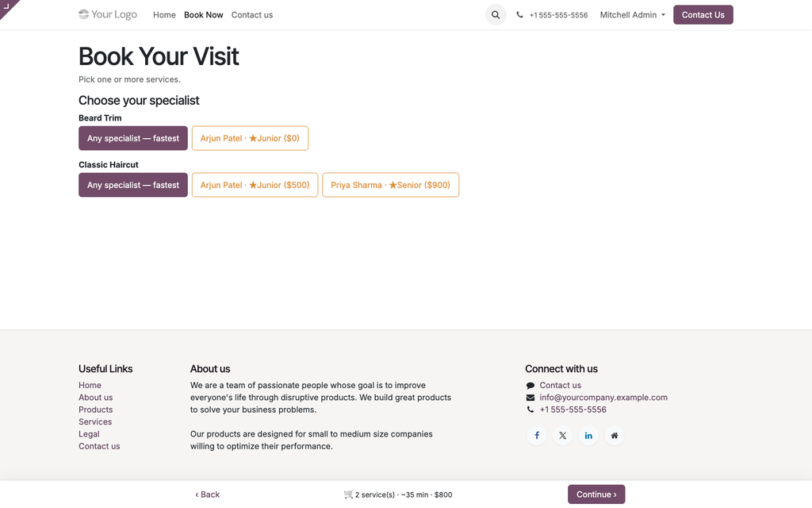
Task: Select Any specialist for Beard Trim
Action: tap(133, 138)
